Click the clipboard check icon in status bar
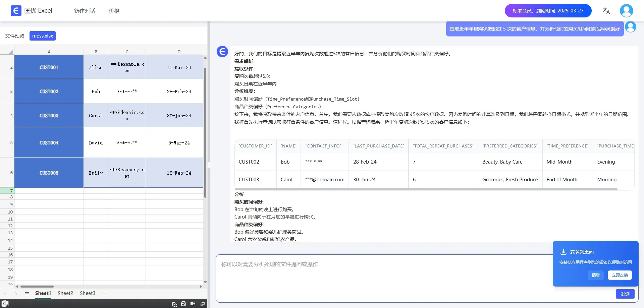The height and width of the screenshot is (308, 644). click(183, 304)
